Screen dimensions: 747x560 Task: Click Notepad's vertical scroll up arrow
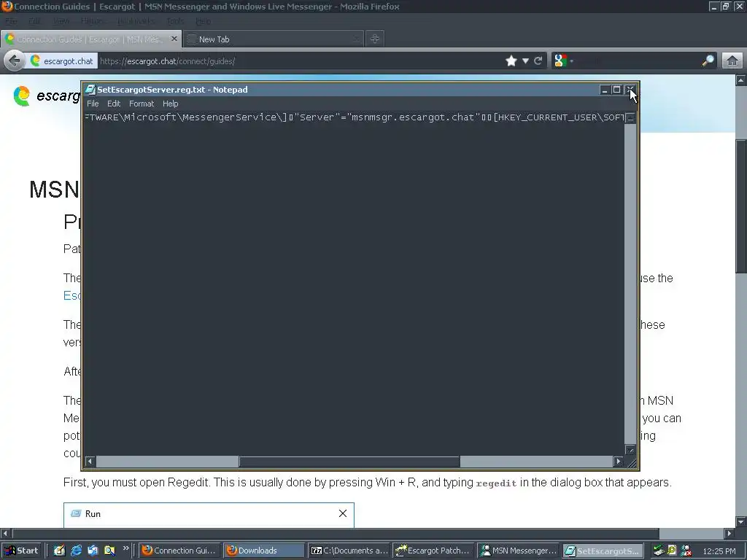[x=630, y=117]
